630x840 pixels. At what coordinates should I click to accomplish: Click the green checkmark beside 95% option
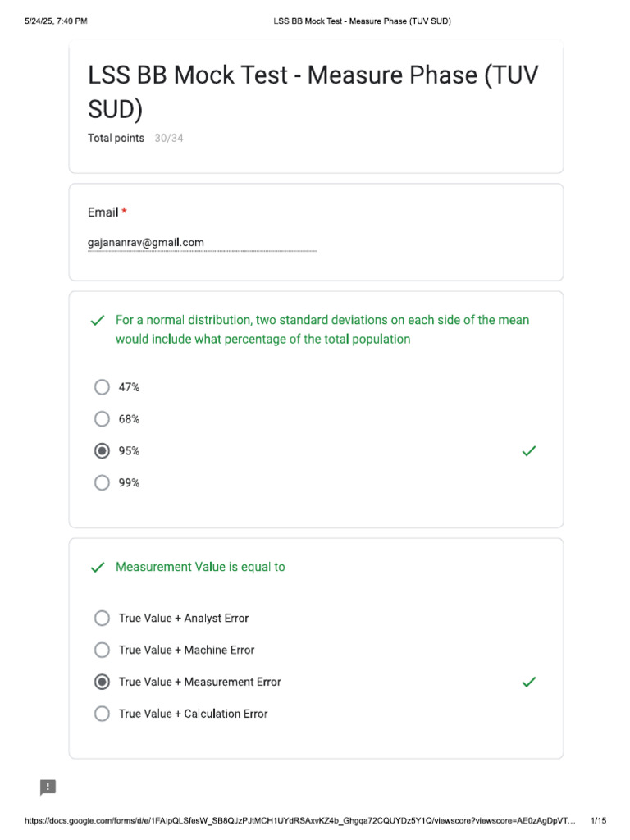[x=529, y=451]
